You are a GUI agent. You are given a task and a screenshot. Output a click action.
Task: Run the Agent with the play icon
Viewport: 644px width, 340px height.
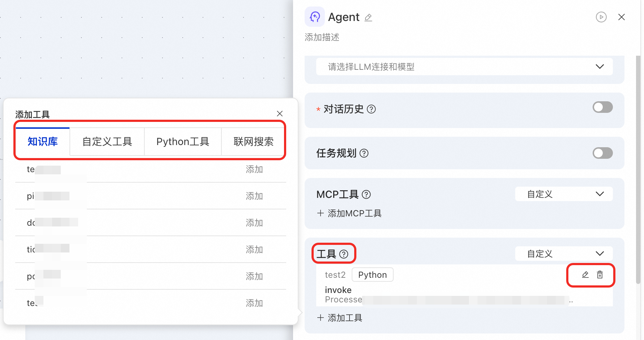pyautogui.click(x=601, y=17)
